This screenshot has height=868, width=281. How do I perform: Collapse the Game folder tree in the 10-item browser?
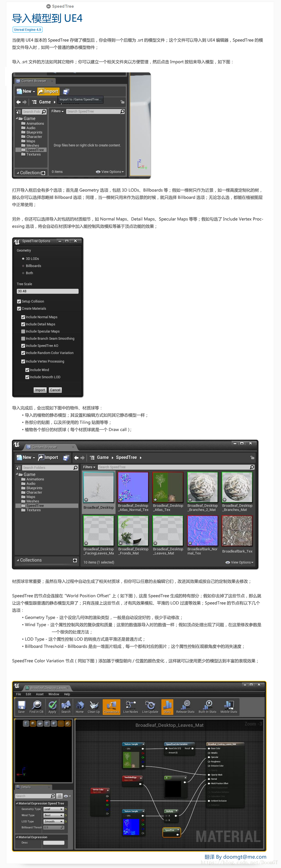click(17, 474)
